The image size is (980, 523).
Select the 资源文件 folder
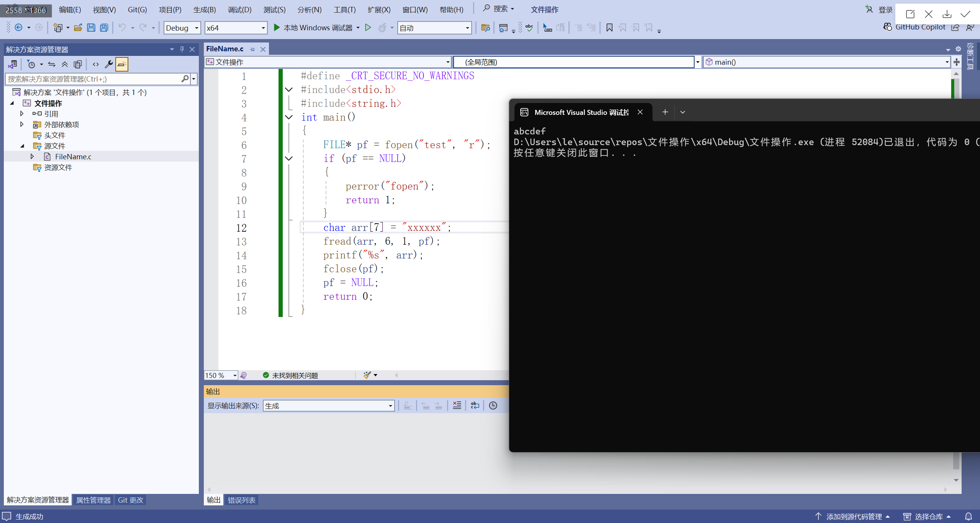[x=58, y=167]
